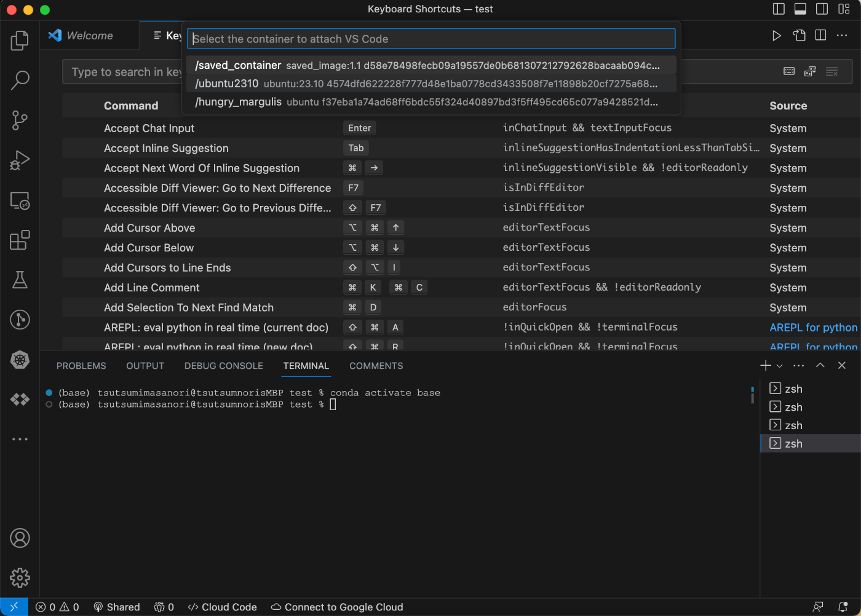Open the Search view in activity bar

[x=20, y=80]
